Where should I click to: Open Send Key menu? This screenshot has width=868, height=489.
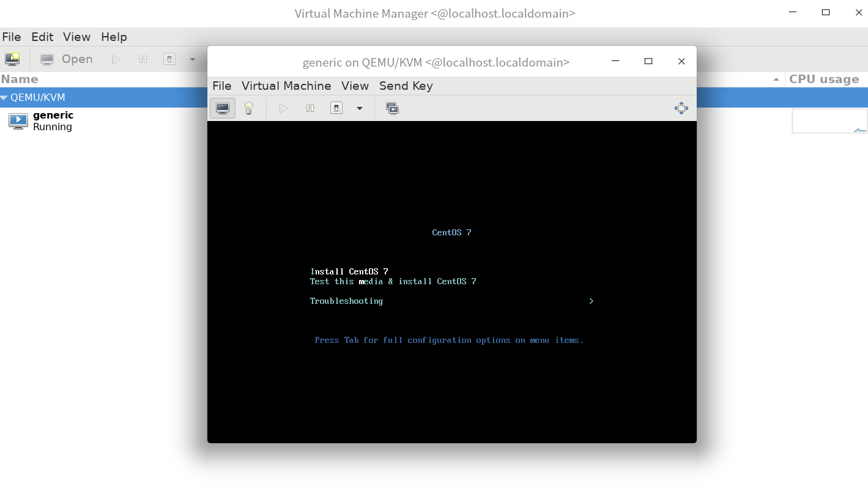pyautogui.click(x=406, y=86)
